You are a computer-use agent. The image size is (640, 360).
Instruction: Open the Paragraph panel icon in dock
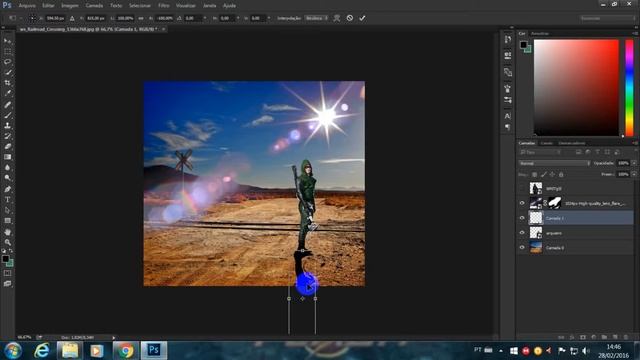click(508, 127)
